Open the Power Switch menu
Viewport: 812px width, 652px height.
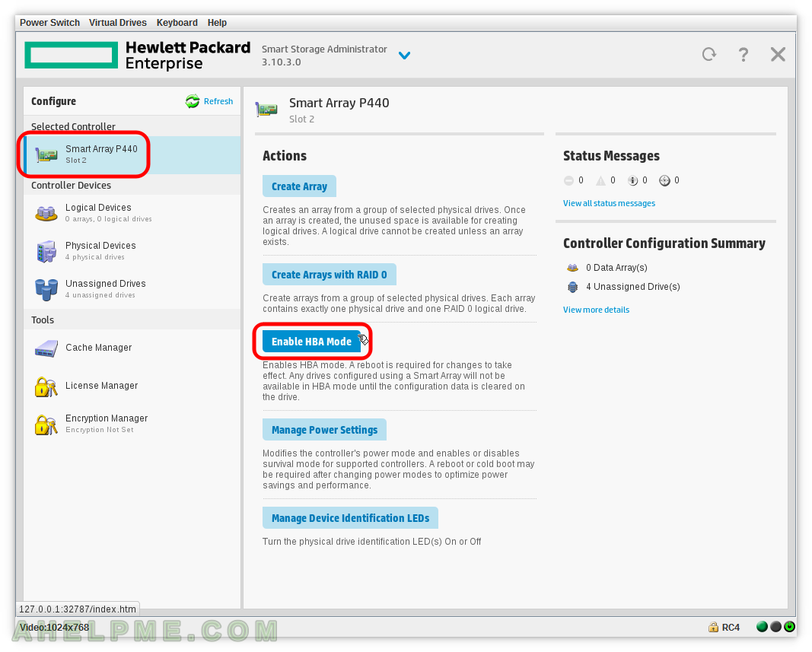[49, 23]
